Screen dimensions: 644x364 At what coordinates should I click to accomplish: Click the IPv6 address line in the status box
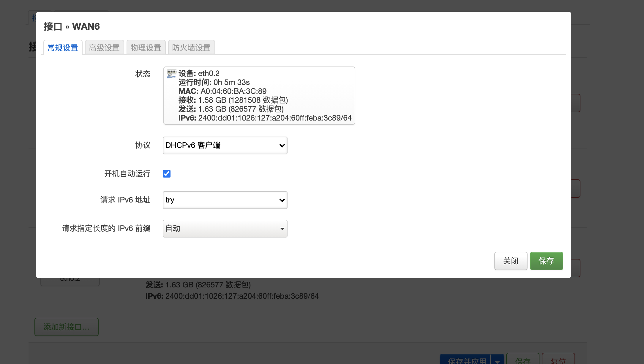pos(265,118)
